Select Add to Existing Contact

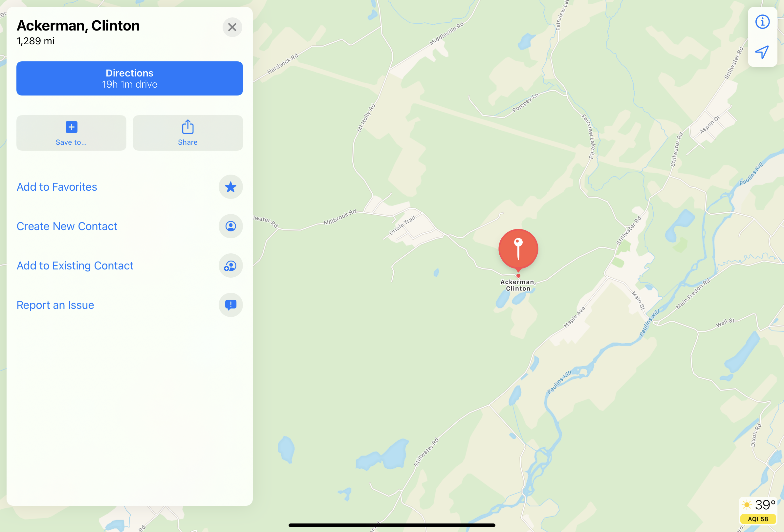75,266
